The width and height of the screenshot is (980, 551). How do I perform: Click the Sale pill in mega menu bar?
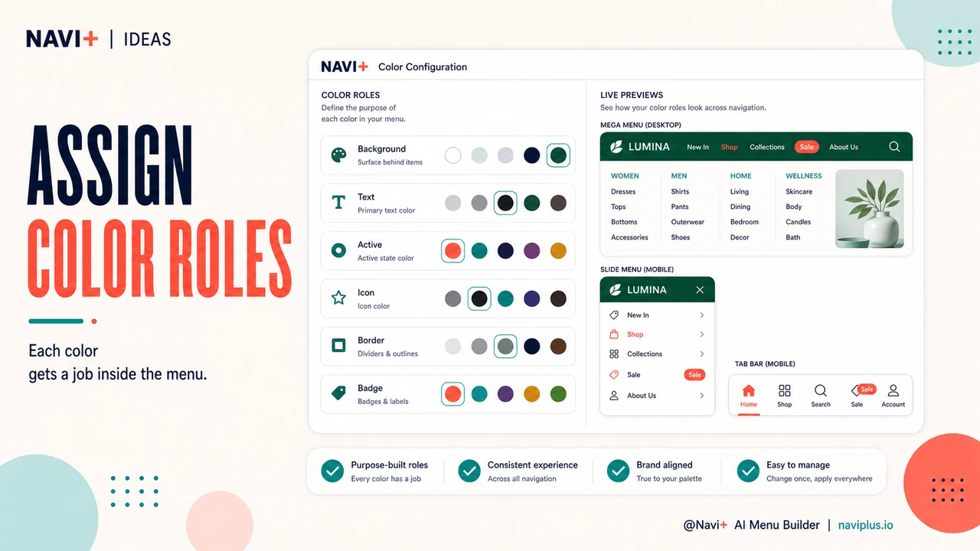coord(807,147)
